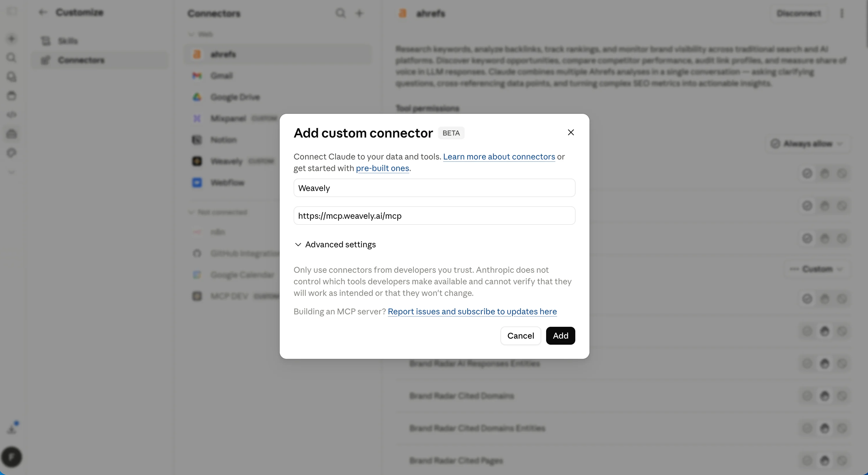868x475 pixels.
Task: Expand sidebar with the small chevron
Action: click(12, 172)
